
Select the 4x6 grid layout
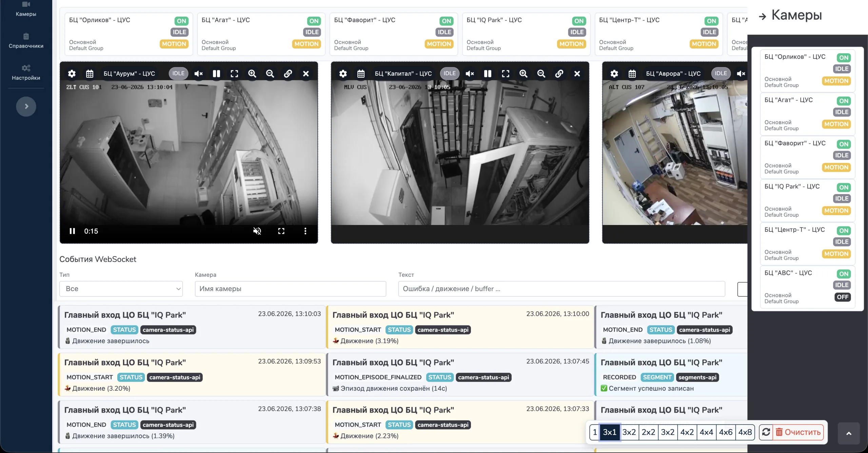tap(726, 432)
